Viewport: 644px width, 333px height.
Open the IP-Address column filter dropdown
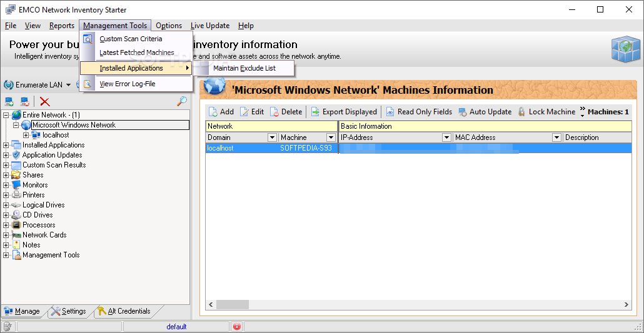[447, 137]
